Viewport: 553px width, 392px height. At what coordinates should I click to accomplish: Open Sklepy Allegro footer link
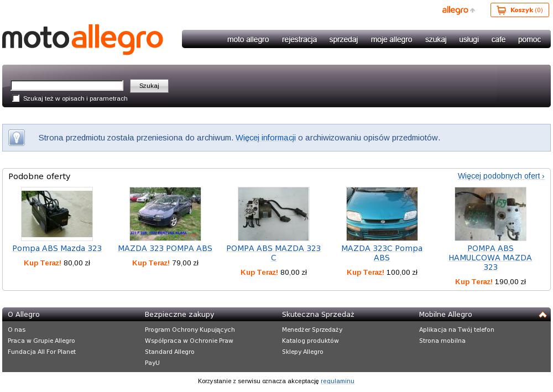302,352
